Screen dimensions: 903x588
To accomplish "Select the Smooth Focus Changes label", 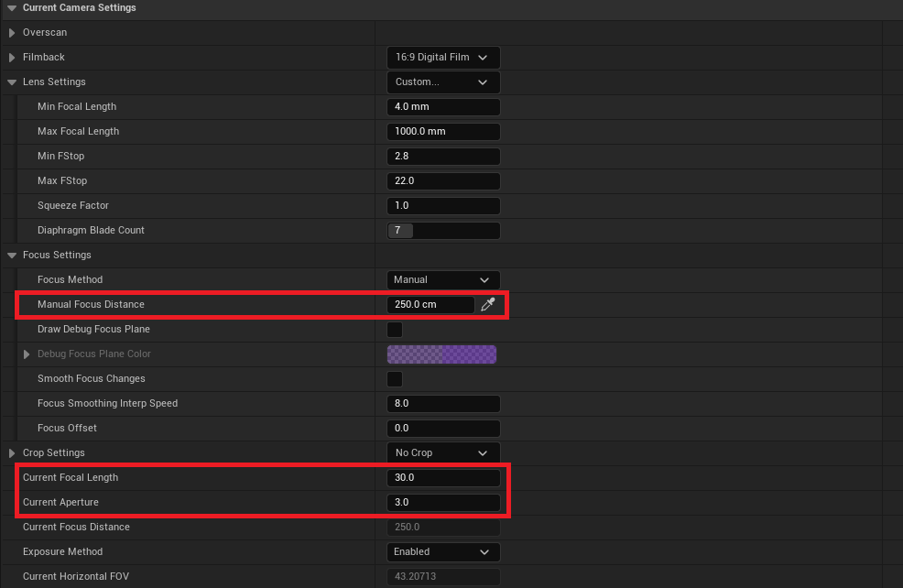I will pyautogui.click(x=91, y=379).
